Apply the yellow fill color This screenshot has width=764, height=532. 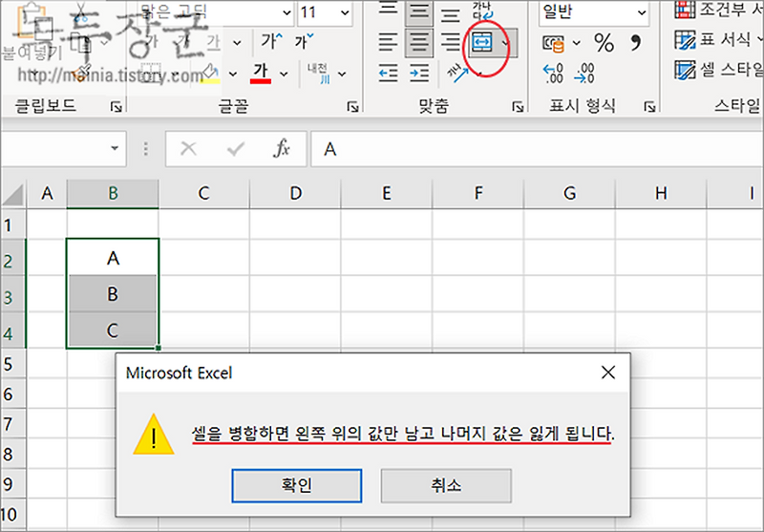click(210, 74)
